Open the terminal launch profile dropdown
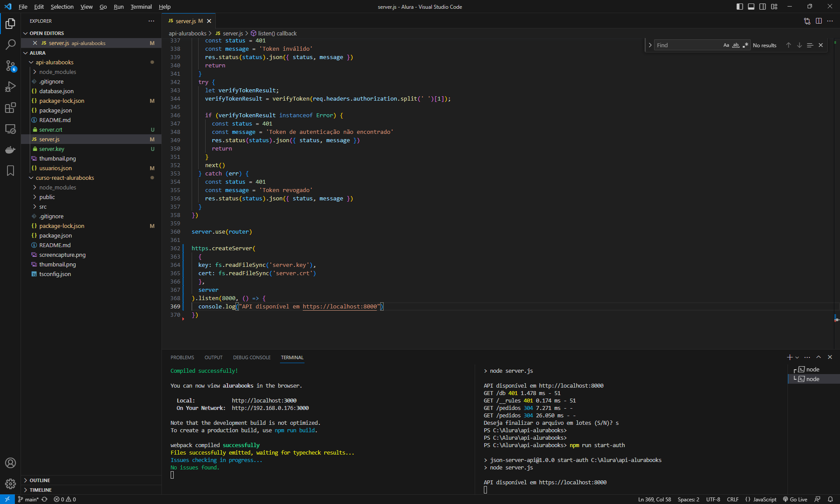This screenshot has width=840, height=504. pos(797,357)
